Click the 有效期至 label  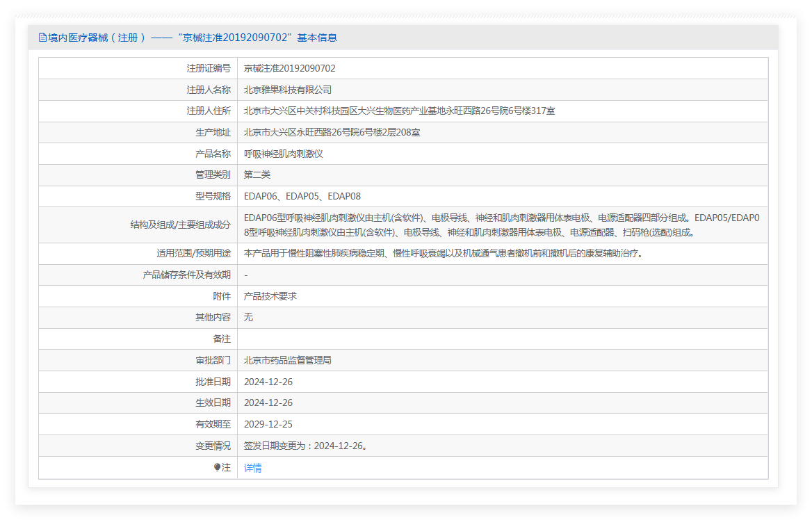(213, 424)
